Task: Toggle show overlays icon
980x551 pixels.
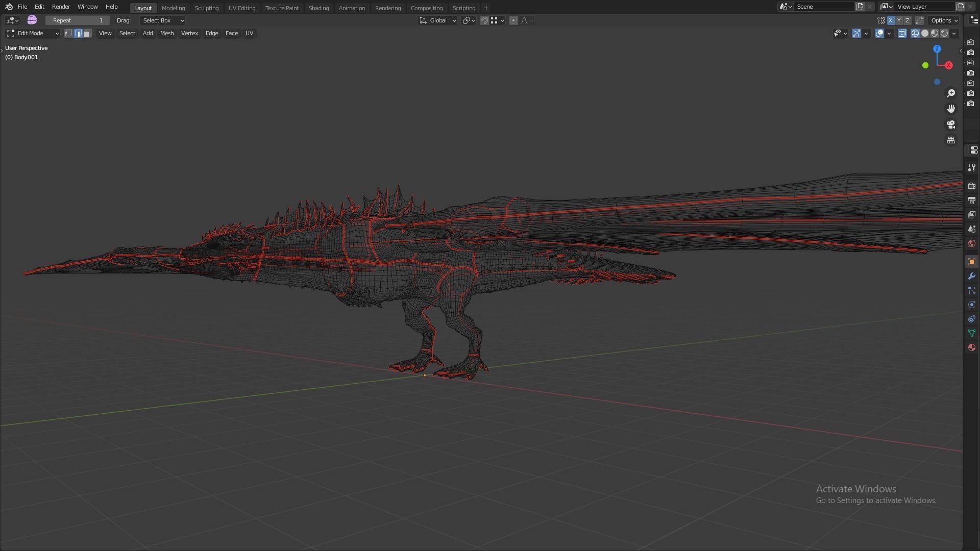Action: pyautogui.click(x=879, y=33)
